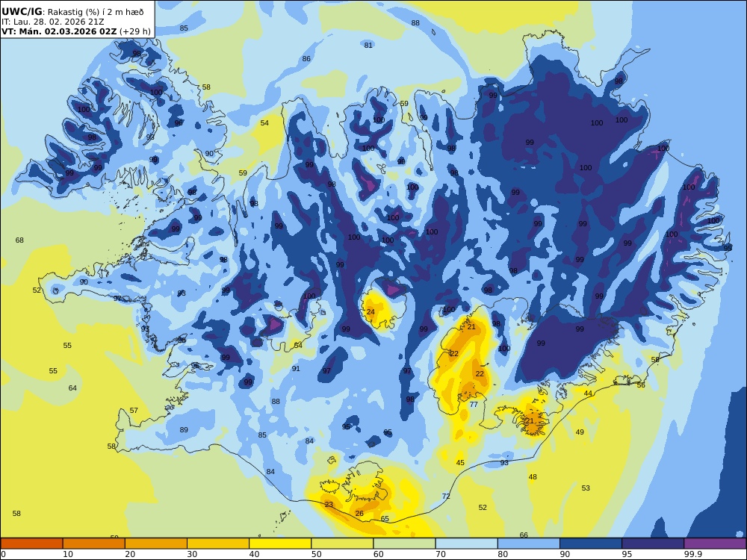Click the title 'UWC/IG: Rakastig (%) í 2 m hæð'
The image size is (747, 560).
(72, 12)
